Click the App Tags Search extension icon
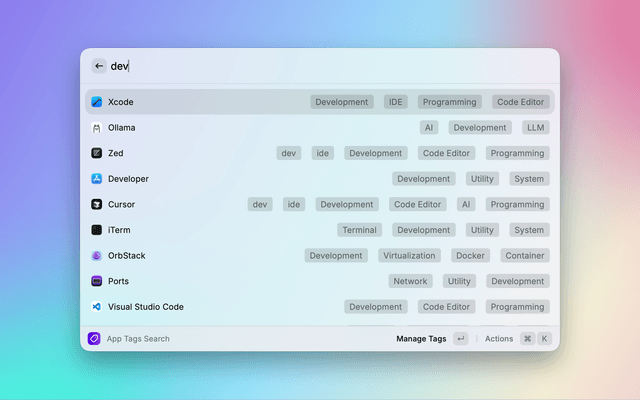 tap(94, 339)
